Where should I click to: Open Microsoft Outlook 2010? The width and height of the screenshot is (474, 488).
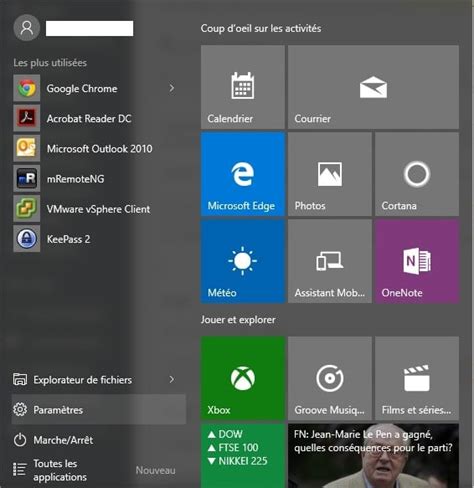[99, 149]
